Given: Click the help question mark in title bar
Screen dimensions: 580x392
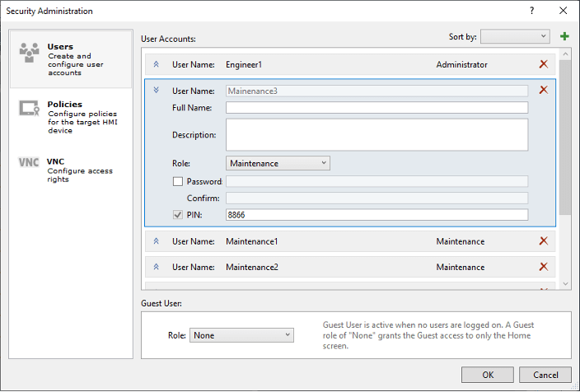Looking at the screenshot, I should pos(532,11).
